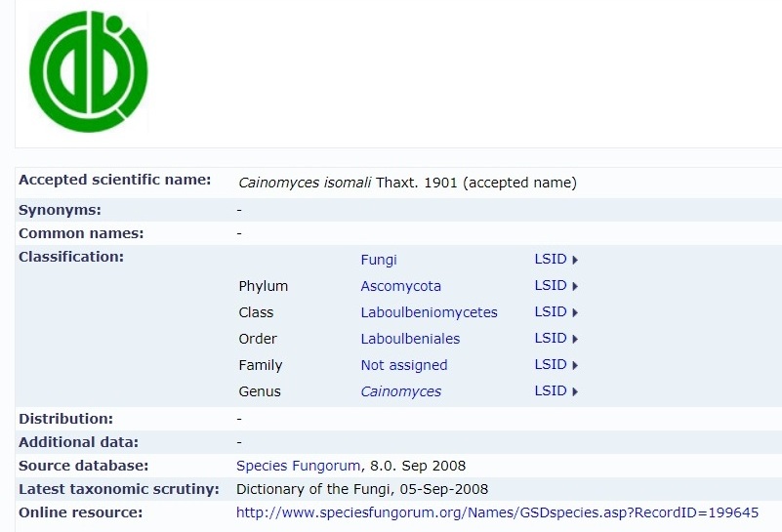Expand LSID arrow in the Family row
Viewport: 782px width, 532px height.
575,365
